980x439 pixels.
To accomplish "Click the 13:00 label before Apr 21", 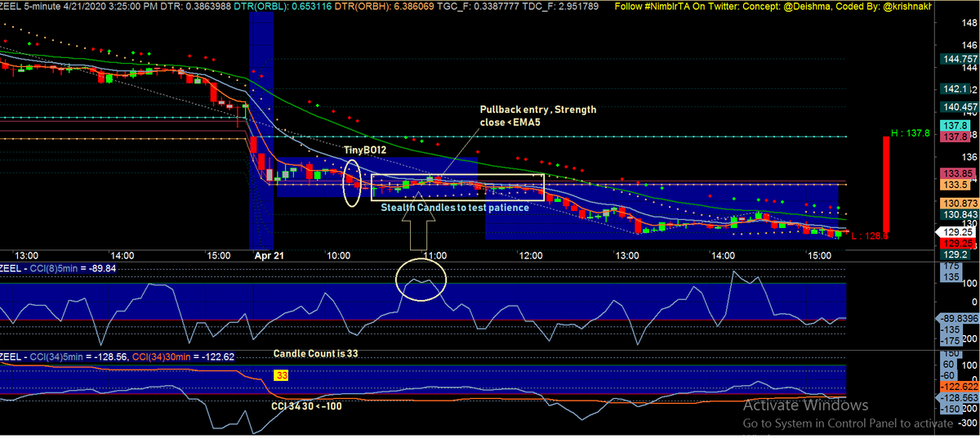I will [26, 255].
